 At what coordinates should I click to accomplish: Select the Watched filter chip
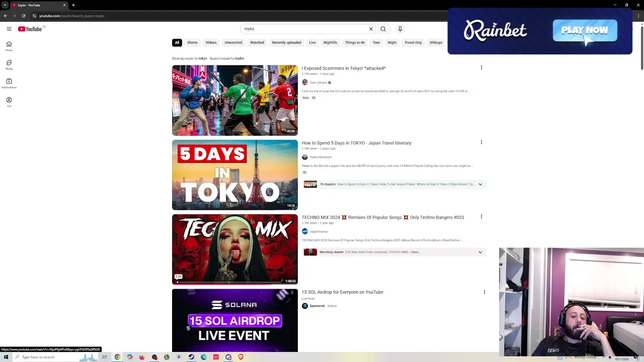pos(257,43)
